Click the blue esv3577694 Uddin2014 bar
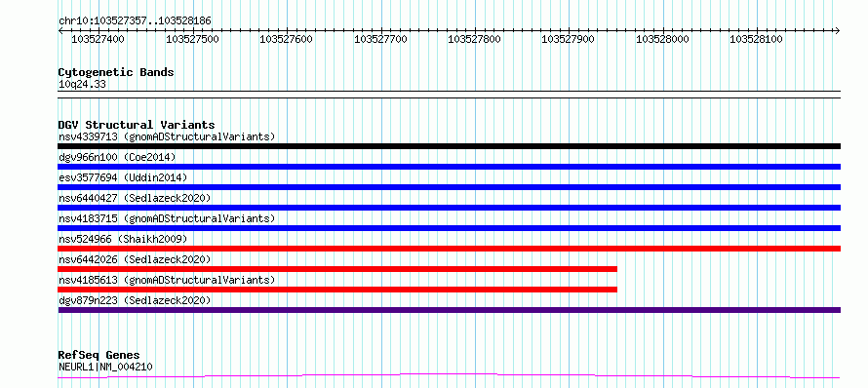Image resolution: width=868 pixels, height=388 pixels. point(449,187)
